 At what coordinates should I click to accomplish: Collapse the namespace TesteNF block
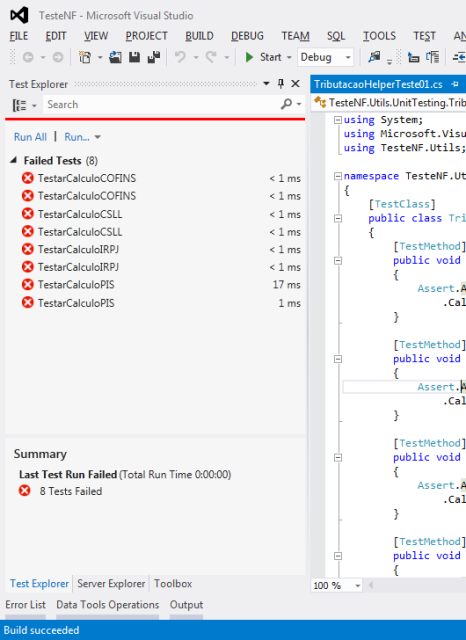tap(338, 176)
